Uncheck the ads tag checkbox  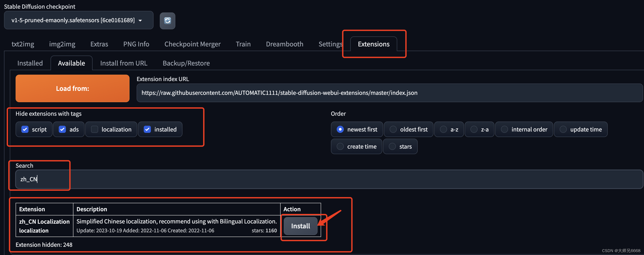tap(62, 129)
